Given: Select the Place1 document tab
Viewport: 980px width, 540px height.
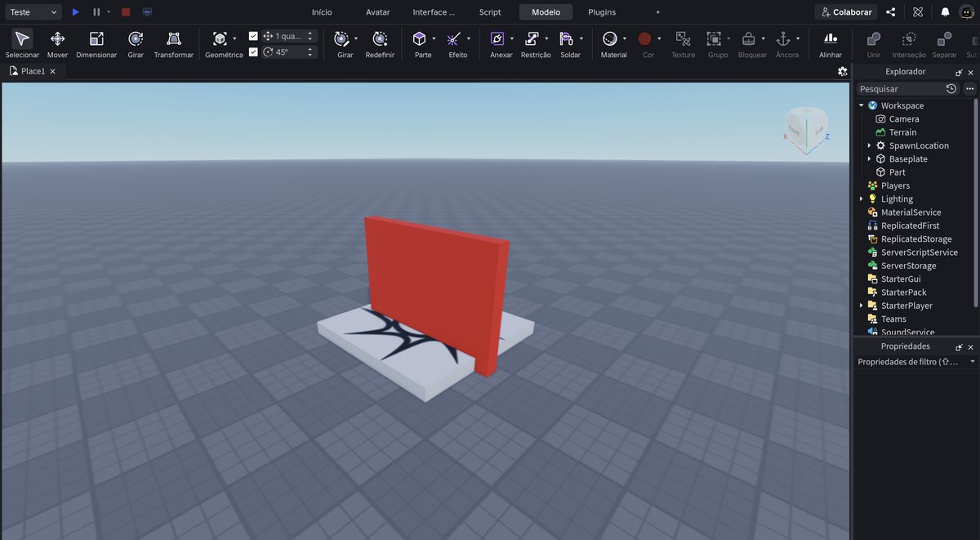Looking at the screenshot, I should pyautogui.click(x=33, y=71).
